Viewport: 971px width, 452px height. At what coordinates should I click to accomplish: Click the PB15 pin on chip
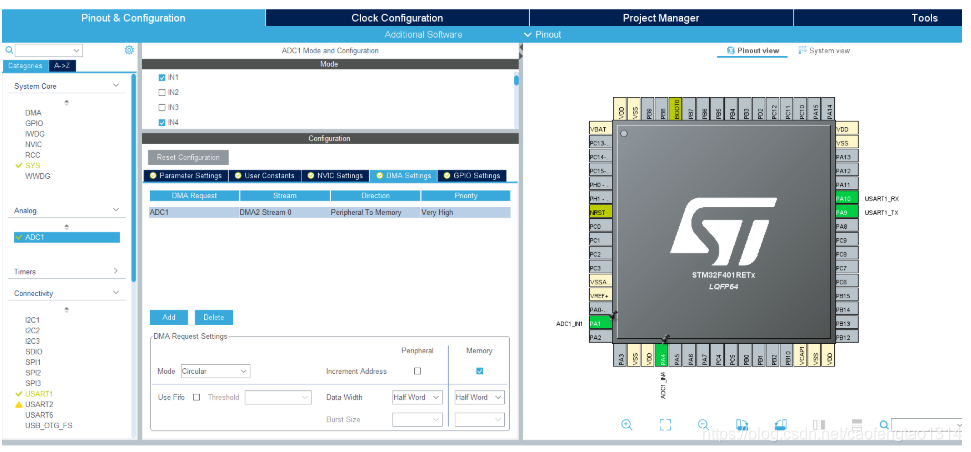point(847,296)
